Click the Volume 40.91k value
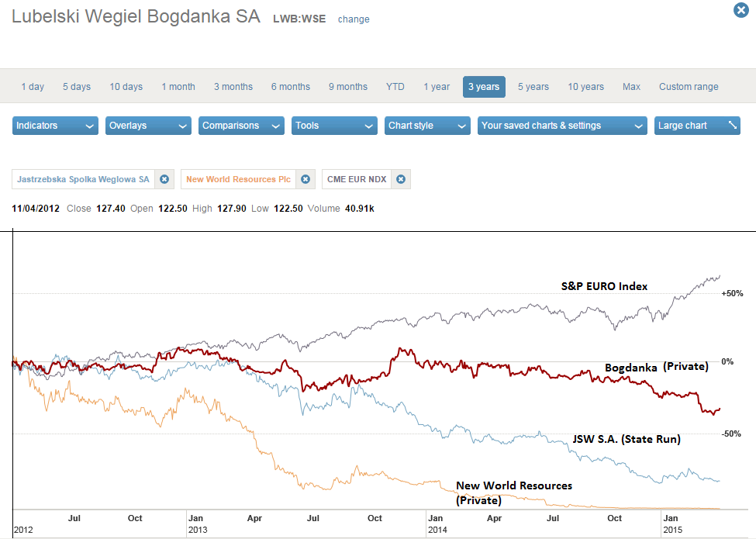 (360, 209)
